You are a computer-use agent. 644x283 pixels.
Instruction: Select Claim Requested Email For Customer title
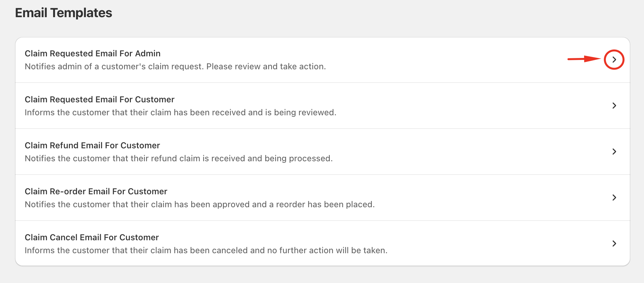99,99
